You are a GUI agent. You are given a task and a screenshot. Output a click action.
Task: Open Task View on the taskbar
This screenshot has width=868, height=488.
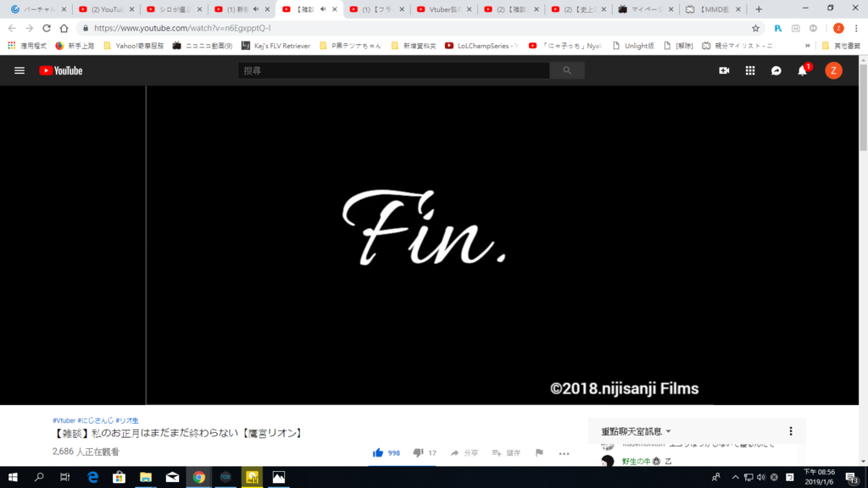coord(64,477)
